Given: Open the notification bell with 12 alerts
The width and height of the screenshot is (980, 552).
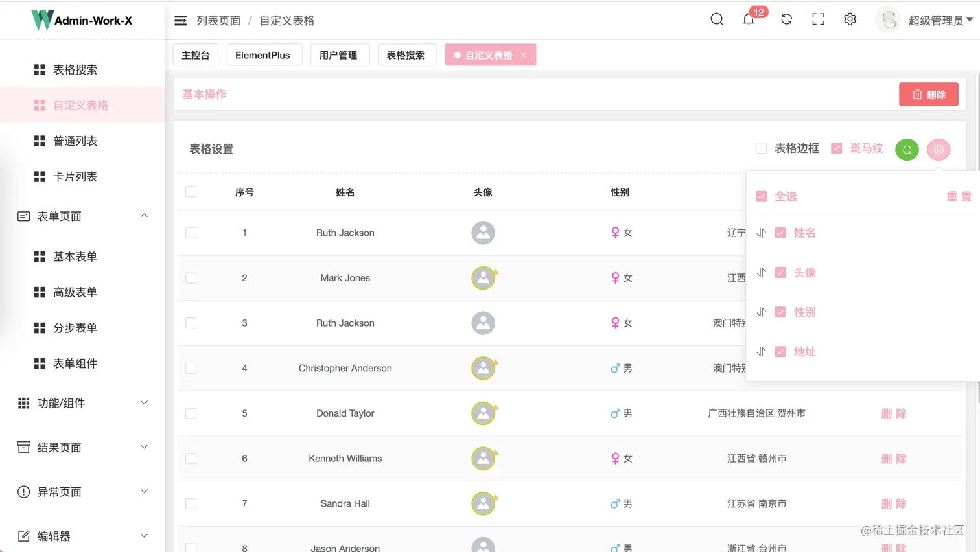Looking at the screenshot, I should point(749,19).
